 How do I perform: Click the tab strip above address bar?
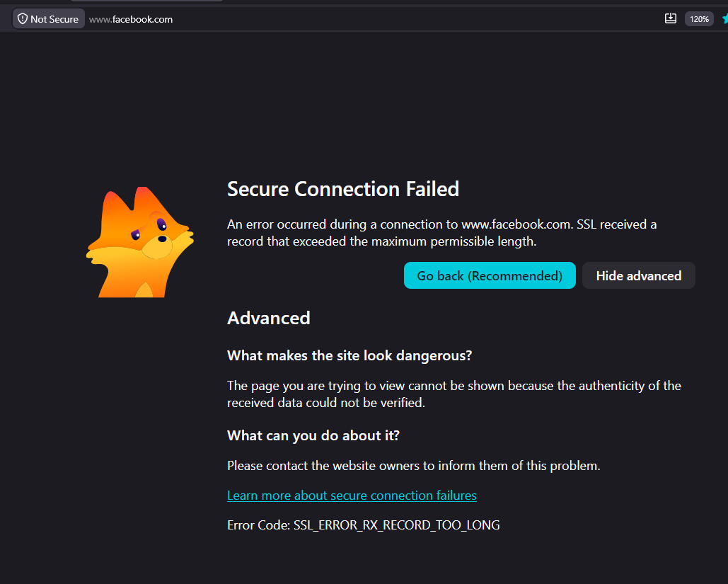click(x=364, y=2)
